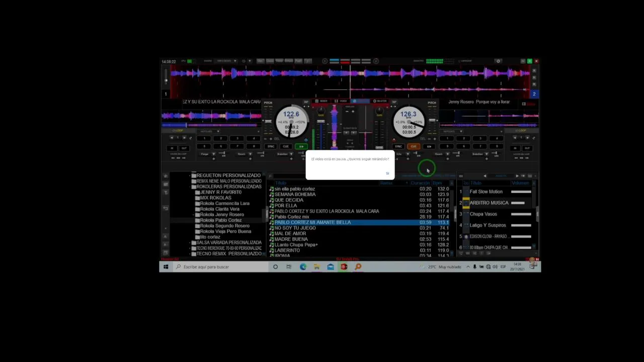The image size is (644, 362).
Task: Turn the right channel gain knob
Action: [x=379, y=111]
